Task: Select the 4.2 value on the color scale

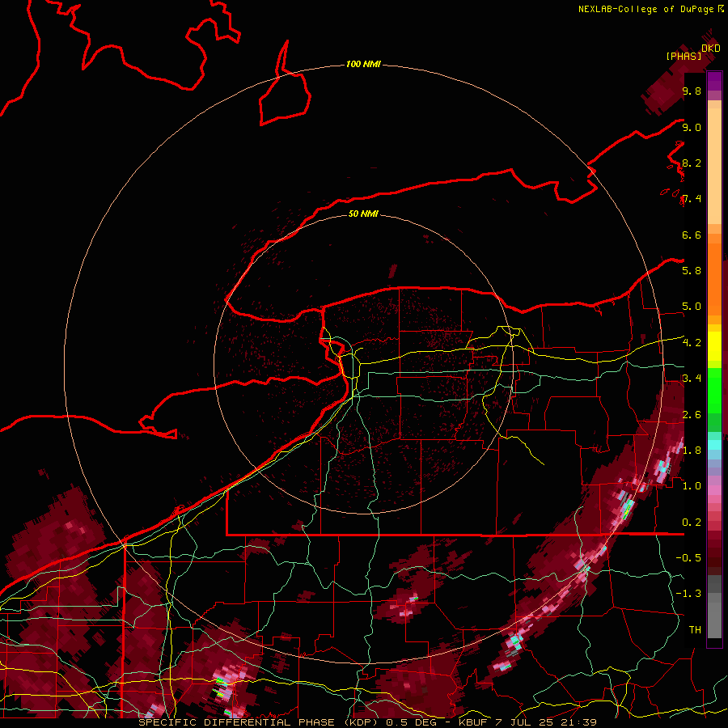Action: click(692, 343)
